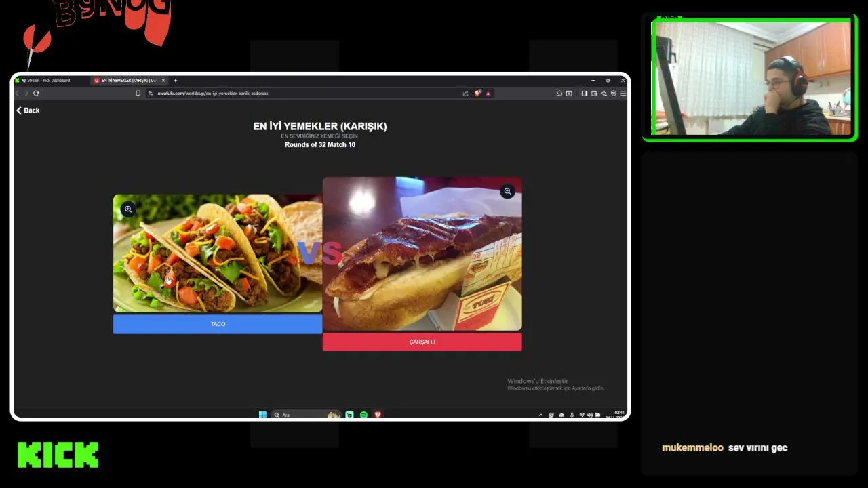Image resolution: width=868 pixels, height=488 pixels.
Task: Vote for TACO with the blue button
Action: [218, 324]
